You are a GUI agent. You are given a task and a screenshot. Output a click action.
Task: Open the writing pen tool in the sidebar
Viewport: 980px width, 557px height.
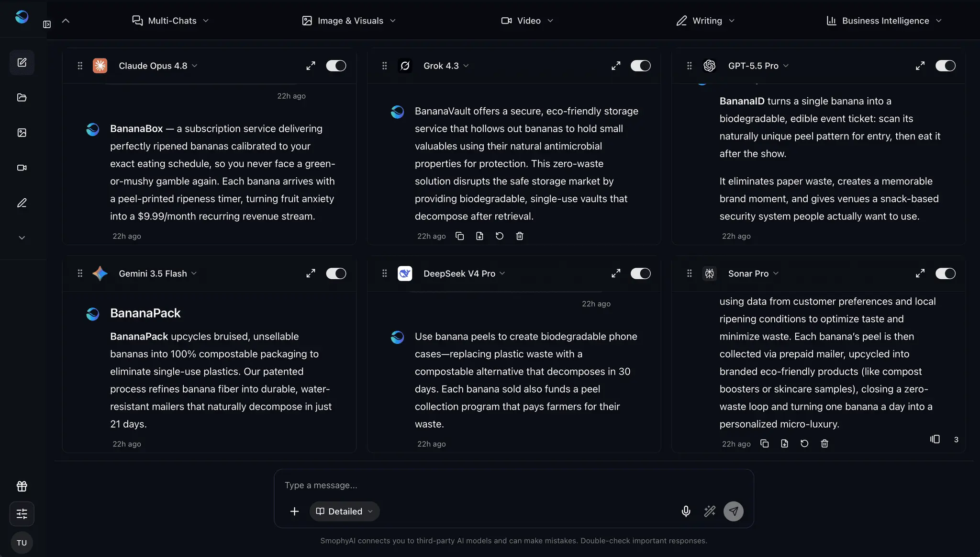pos(22,203)
